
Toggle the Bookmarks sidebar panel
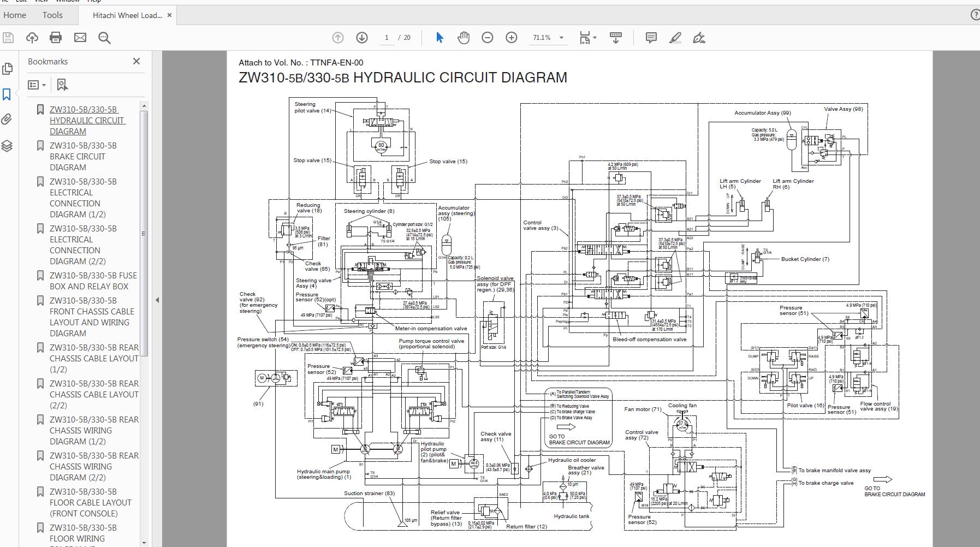point(8,94)
